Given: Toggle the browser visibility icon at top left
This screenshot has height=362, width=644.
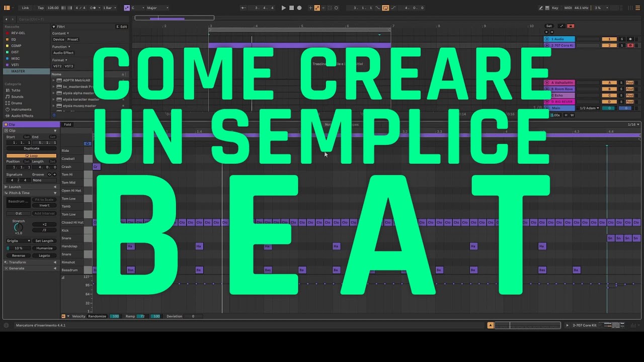Looking at the screenshot, I should tap(7, 8).
